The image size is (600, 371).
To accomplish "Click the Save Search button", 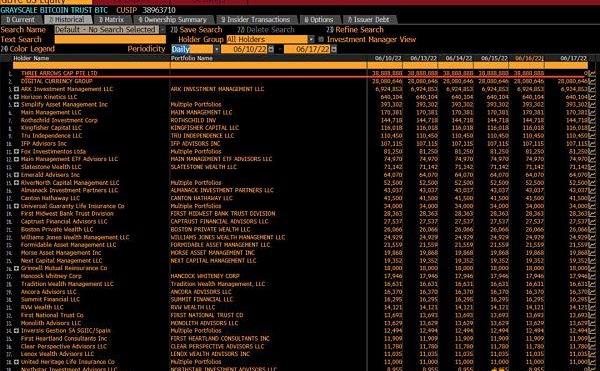I will 196,29.
